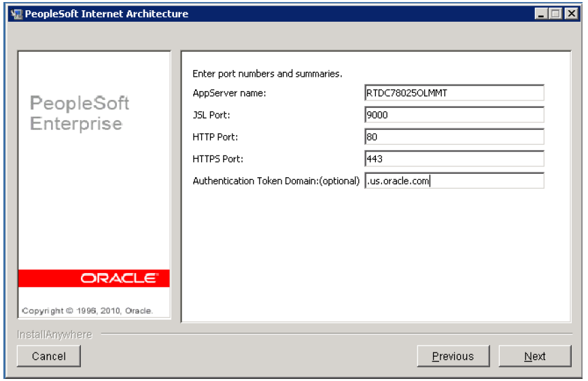Maximize the PeopleSoft Internet Architecture window
The height and width of the screenshot is (381, 588).
[555, 14]
